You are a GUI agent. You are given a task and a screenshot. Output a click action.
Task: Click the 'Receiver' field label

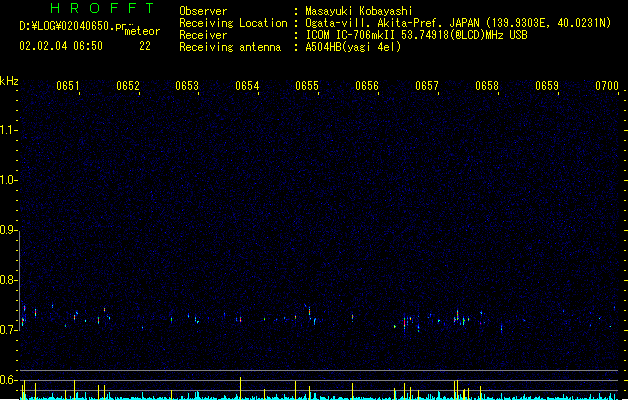tap(203, 35)
